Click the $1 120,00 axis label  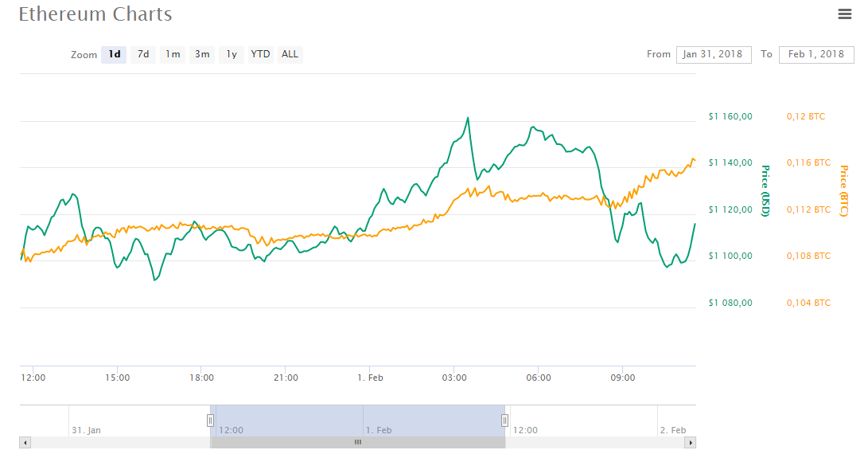click(730, 209)
